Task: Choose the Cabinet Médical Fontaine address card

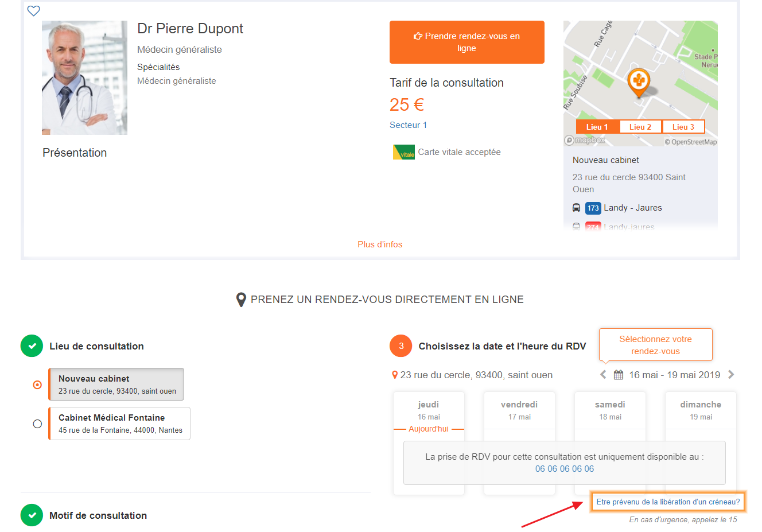Action: click(120, 424)
